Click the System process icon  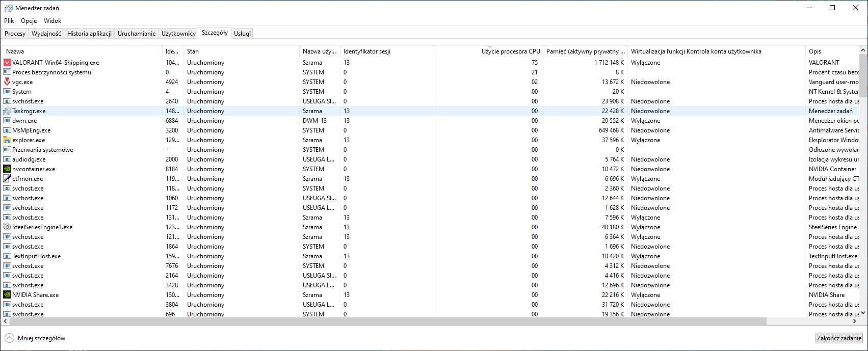click(7, 92)
